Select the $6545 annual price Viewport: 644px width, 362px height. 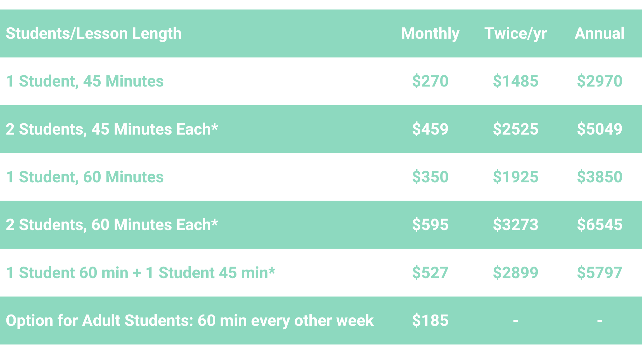tap(600, 225)
